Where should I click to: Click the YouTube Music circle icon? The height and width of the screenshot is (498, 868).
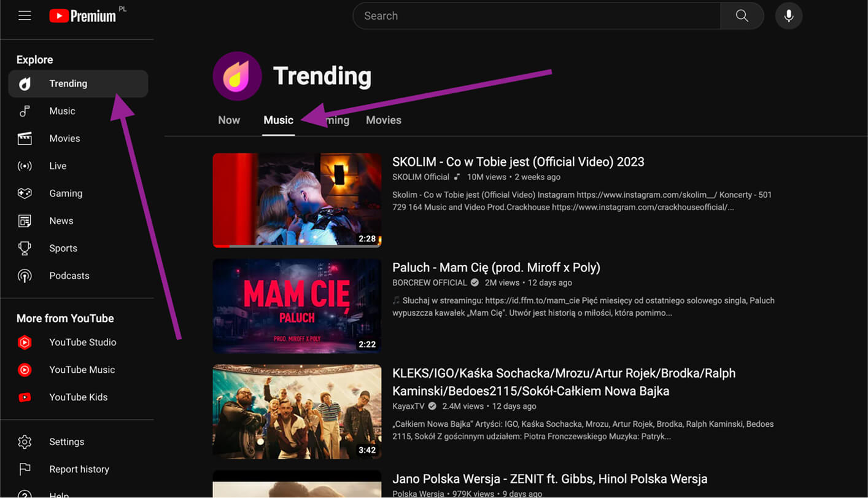tap(25, 370)
